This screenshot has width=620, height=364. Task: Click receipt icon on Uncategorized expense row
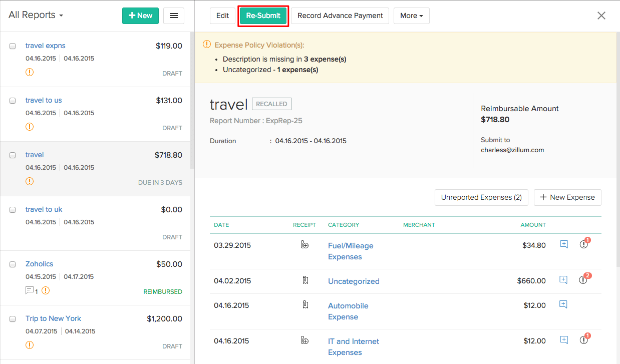tap(305, 280)
